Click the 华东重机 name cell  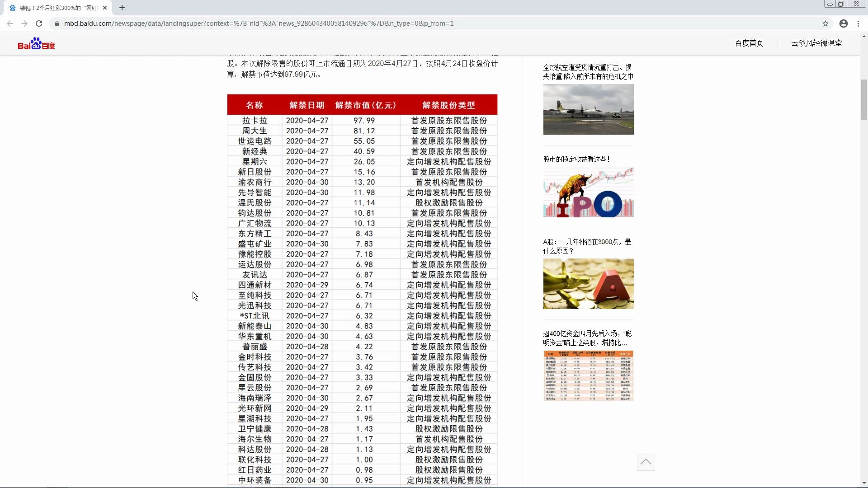click(x=255, y=336)
